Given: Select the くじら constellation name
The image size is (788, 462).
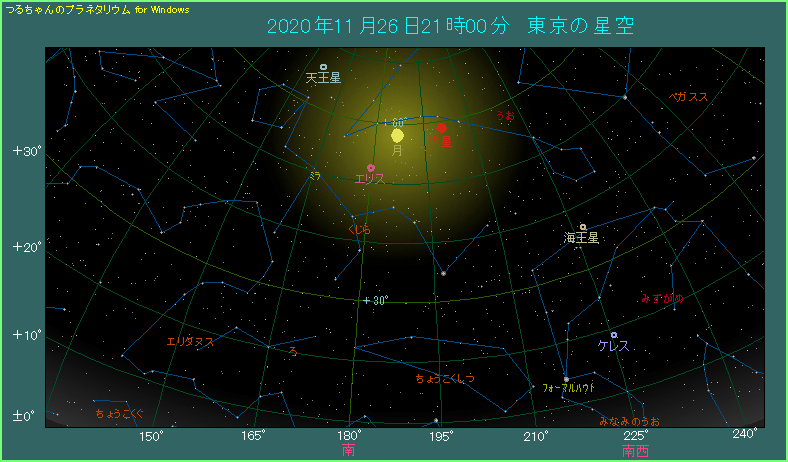Looking at the screenshot, I should 358,229.
